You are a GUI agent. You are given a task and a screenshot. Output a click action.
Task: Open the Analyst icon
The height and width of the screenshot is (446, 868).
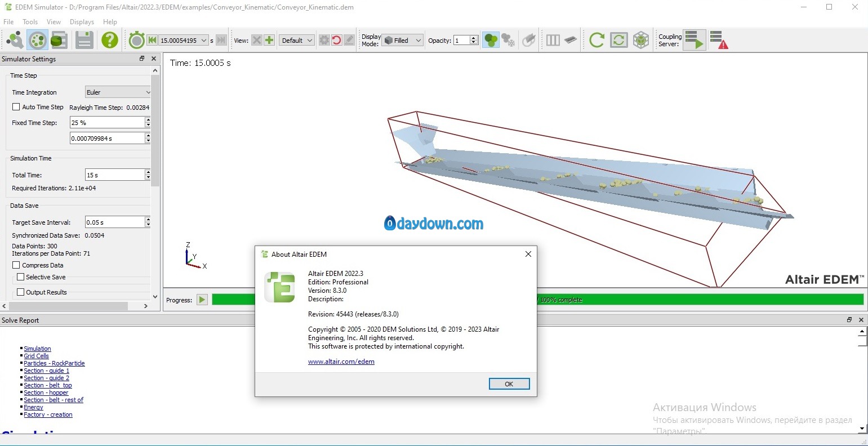(59, 40)
